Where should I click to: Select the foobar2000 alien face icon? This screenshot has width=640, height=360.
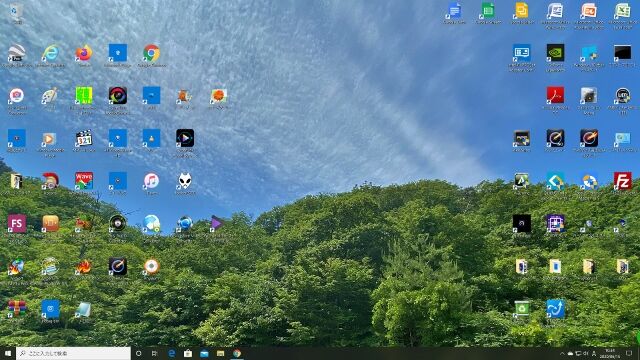coord(185,181)
